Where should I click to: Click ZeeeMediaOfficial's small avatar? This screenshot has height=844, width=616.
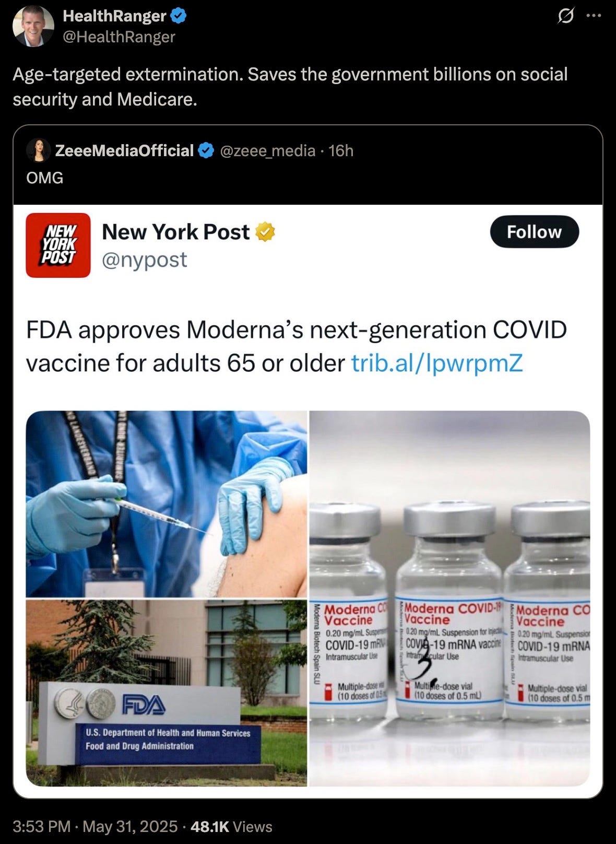tap(39, 151)
